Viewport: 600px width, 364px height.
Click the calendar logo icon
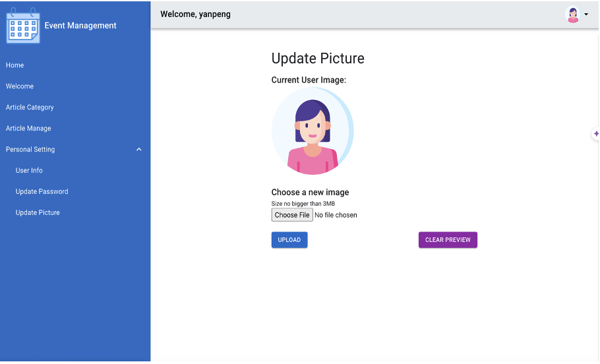tap(23, 26)
